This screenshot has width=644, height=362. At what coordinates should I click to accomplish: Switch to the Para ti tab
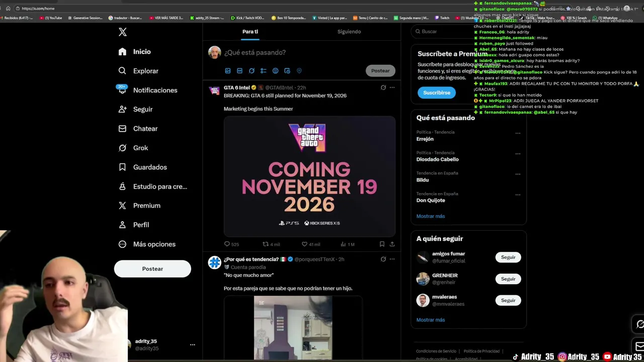coord(250,32)
